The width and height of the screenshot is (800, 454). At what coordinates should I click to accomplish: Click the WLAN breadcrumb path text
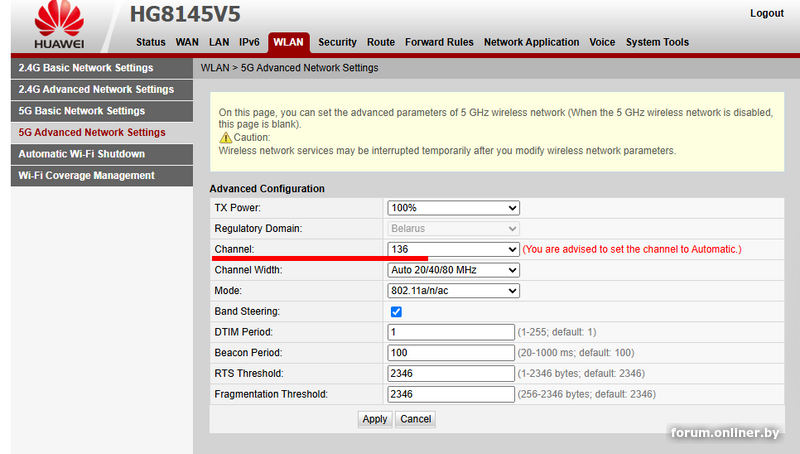(x=289, y=68)
